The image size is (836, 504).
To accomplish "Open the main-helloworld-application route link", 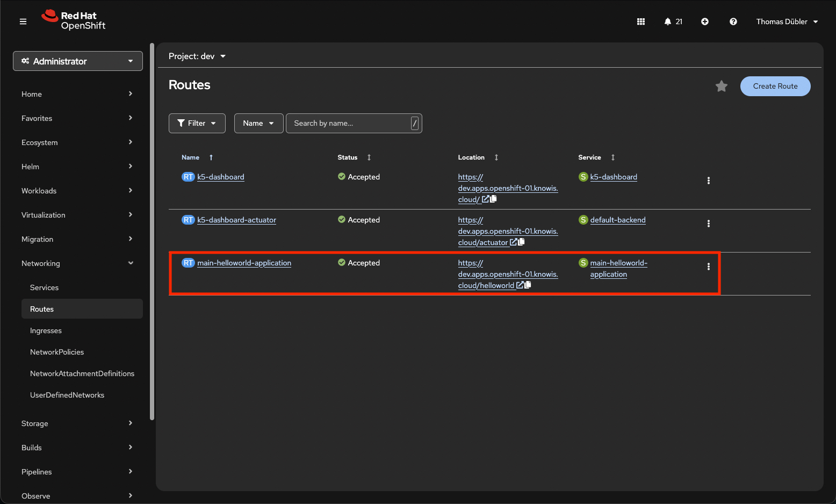I will (x=244, y=263).
